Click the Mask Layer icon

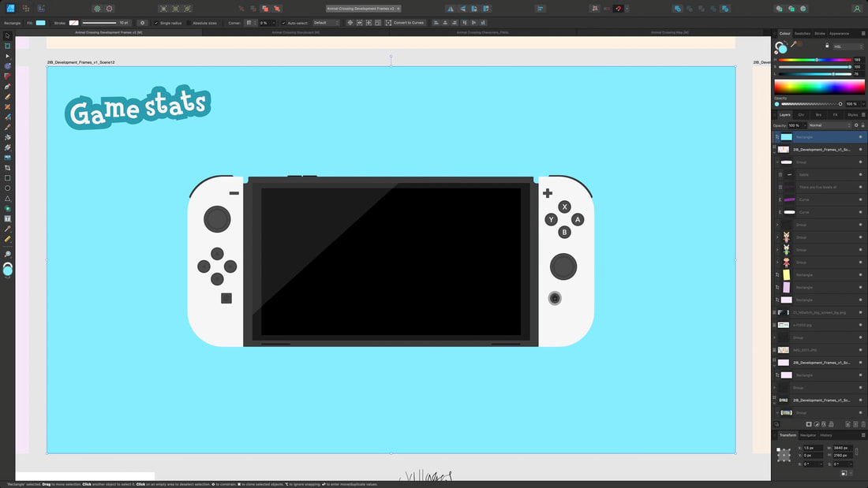coord(809,424)
